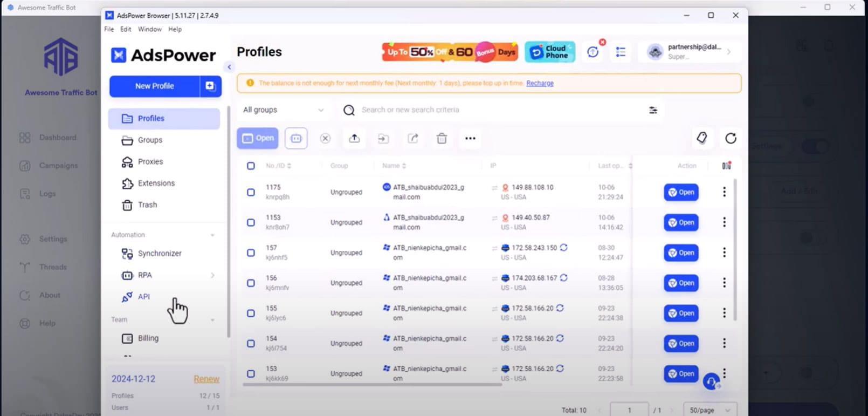Screen dimensions: 868x416
Task: Click the upload/export toolbar icon
Action: click(x=354, y=138)
